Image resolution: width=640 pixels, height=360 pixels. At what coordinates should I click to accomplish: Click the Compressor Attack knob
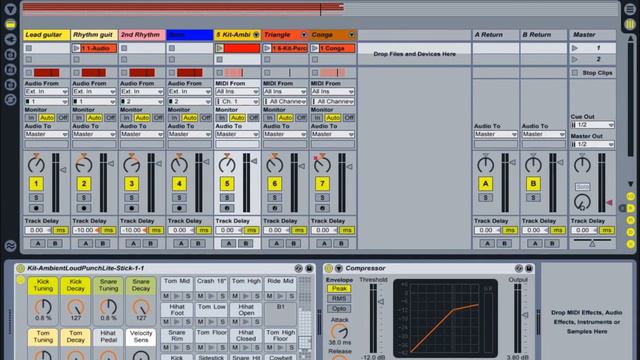pos(339,331)
